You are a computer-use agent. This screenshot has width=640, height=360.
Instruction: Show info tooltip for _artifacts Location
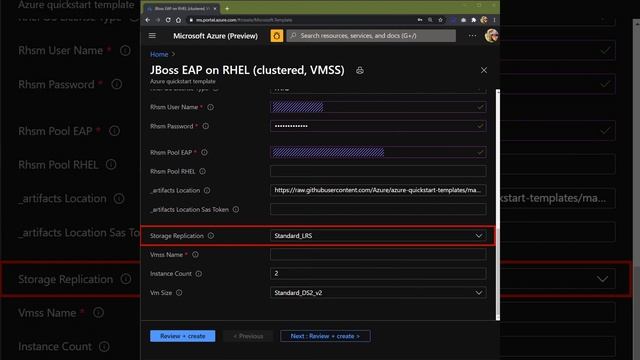(207, 190)
